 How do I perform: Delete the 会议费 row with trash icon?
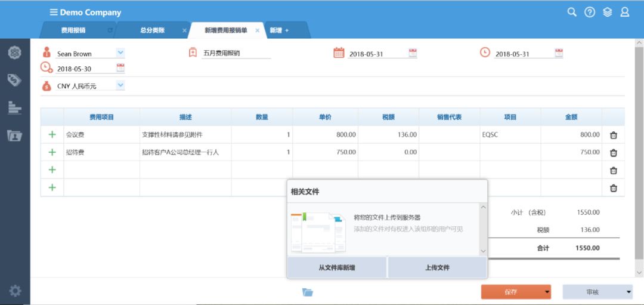(x=613, y=135)
